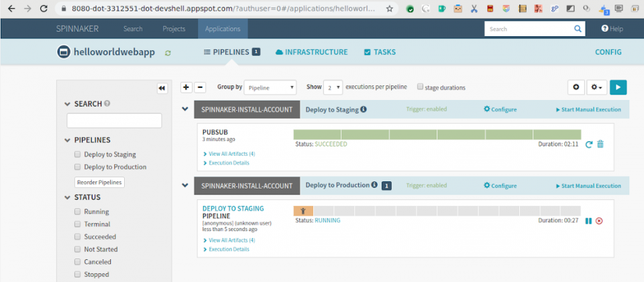Click the helloworldwebapp application icon
644x282 pixels.
[64, 52]
